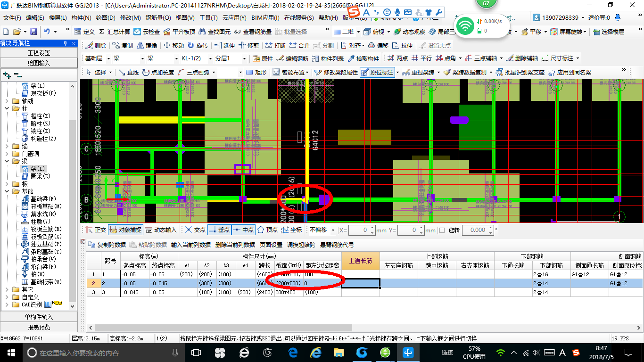The image size is (644, 362).
Task: Click Windows search box on taskbar
Action: point(103,353)
